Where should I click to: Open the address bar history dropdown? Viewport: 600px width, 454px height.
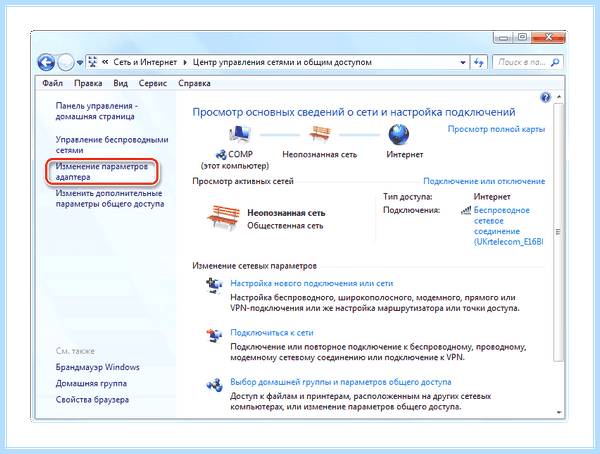(463, 62)
